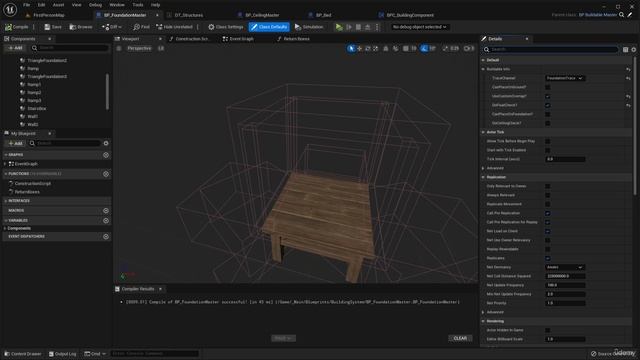Activate the Rotate gizmo tool
The width and height of the screenshot is (640, 360).
368,49
